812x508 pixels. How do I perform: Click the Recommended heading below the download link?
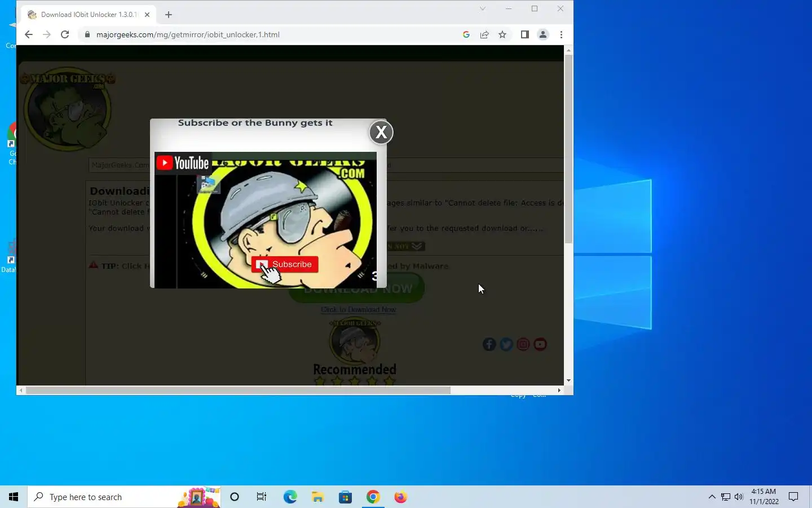tap(355, 369)
